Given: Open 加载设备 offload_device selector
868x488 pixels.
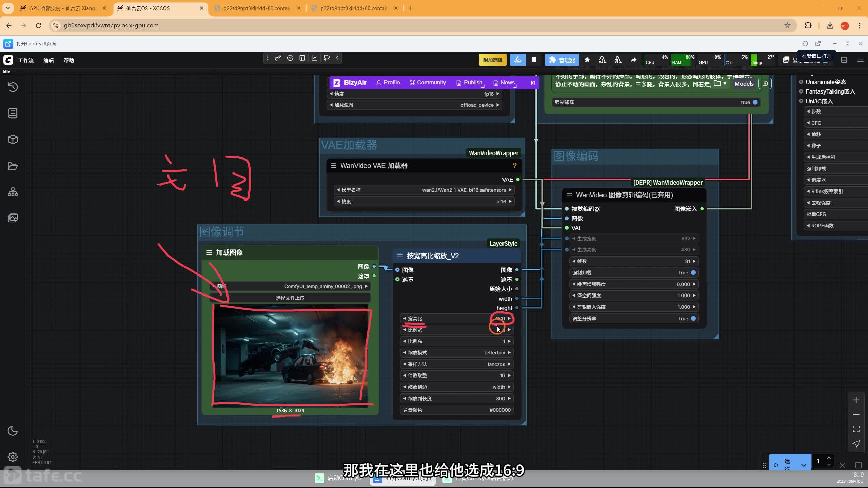Looking at the screenshot, I should pyautogui.click(x=414, y=105).
